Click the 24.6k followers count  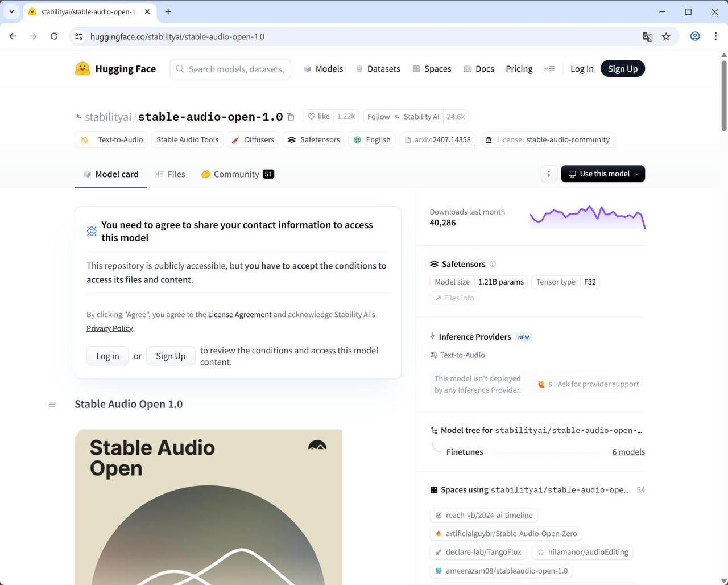pos(456,116)
